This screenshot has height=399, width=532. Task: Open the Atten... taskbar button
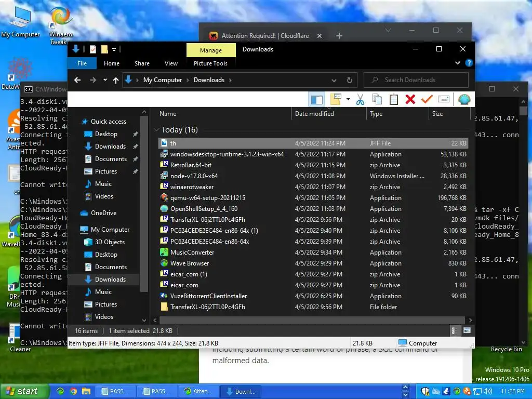(199, 391)
